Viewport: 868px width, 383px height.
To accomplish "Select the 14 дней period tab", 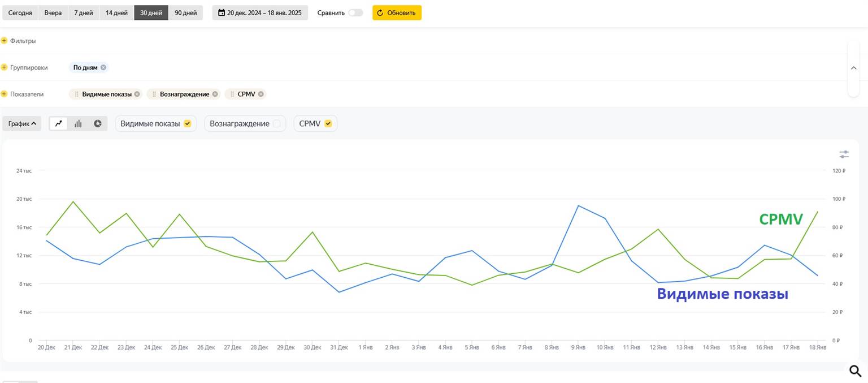I will [x=116, y=12].
